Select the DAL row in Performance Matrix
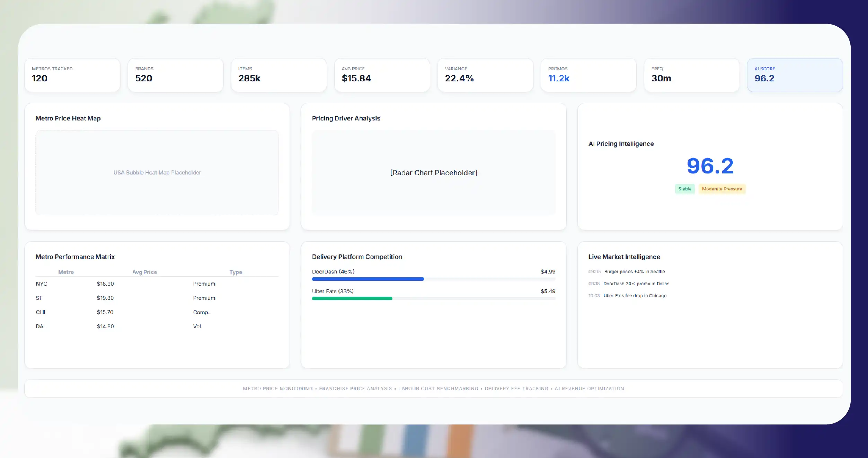This screenshot has width=868, height=458. click(157, 326)
